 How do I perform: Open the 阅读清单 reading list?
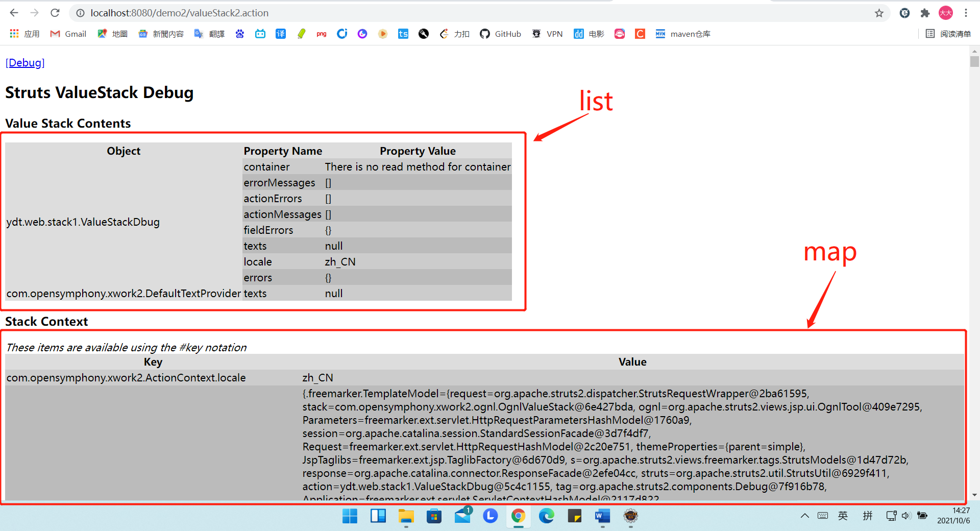click(948, 34)
